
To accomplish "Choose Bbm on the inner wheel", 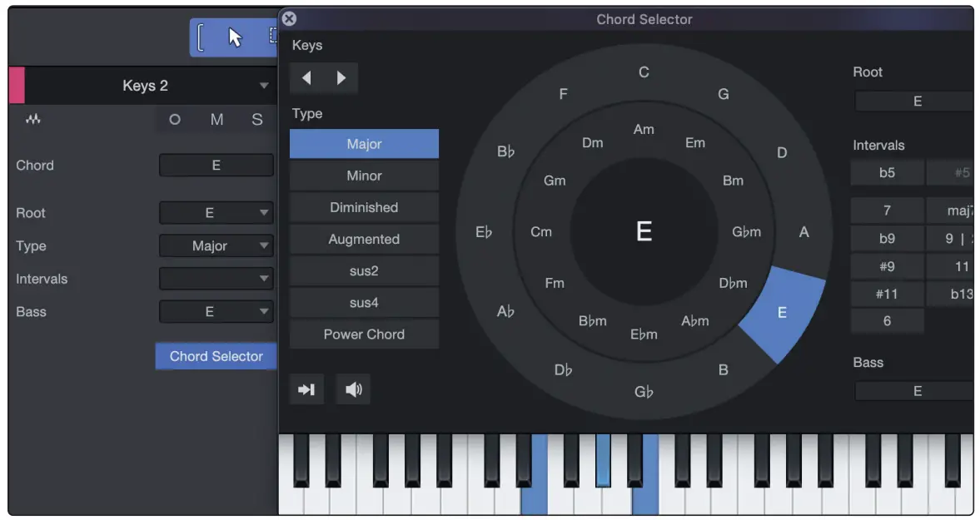I will [x=593, y=321].
